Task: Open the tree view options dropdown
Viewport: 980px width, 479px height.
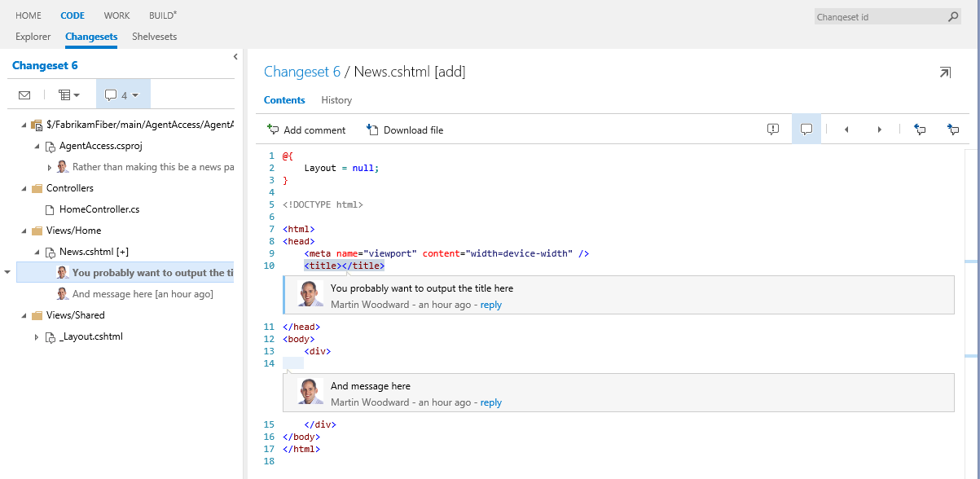Action: click(69, 95)
